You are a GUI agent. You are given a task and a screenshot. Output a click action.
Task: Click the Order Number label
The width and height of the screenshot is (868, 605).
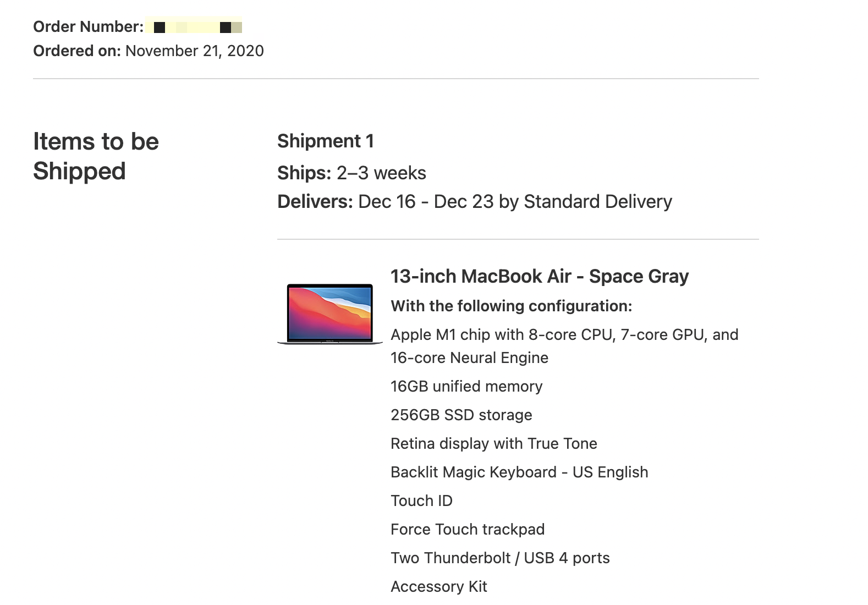pyautogui.click(x=88, y=26)
